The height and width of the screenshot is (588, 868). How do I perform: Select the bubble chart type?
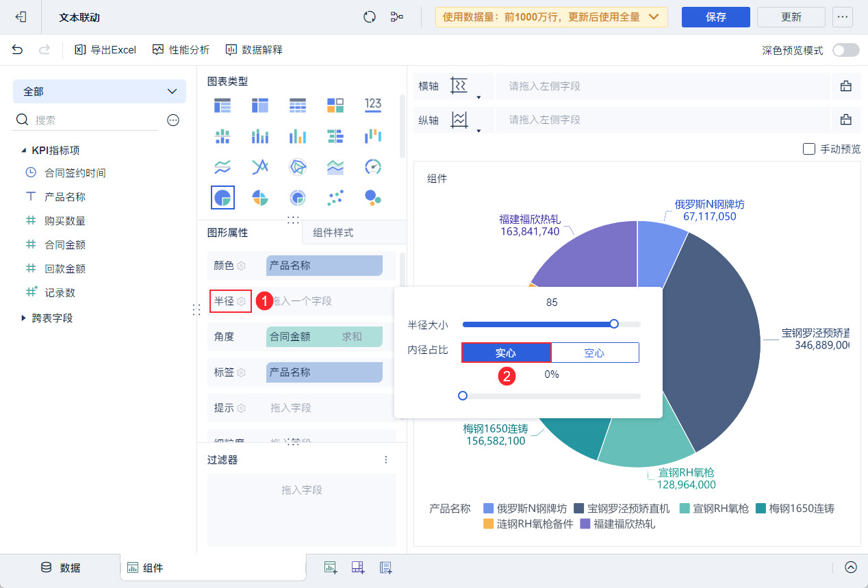click(x=373, y=198)
